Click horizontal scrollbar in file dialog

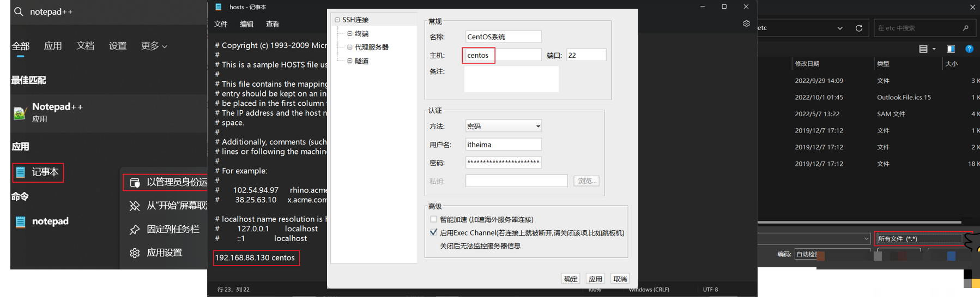[x=859, y=222]
